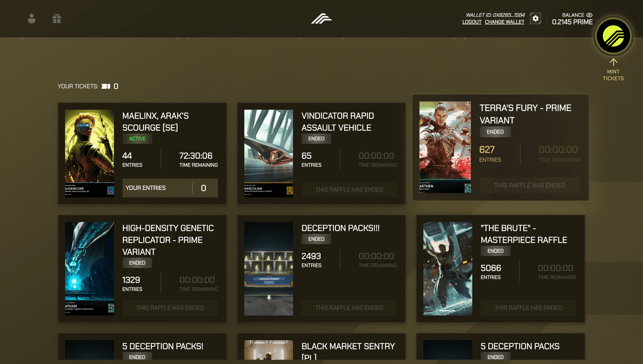The width and height of the screenshot is (643, 364).
Task: Select the 5 Deception Packs! title
Action: [x=163, y=346]
